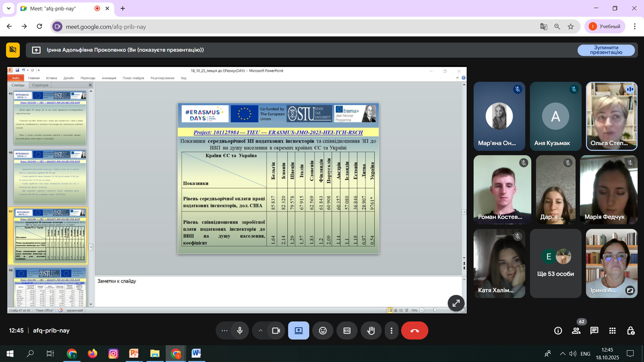
Task: Open the audio settings ellipsis beside microphone
Action: 224,331
